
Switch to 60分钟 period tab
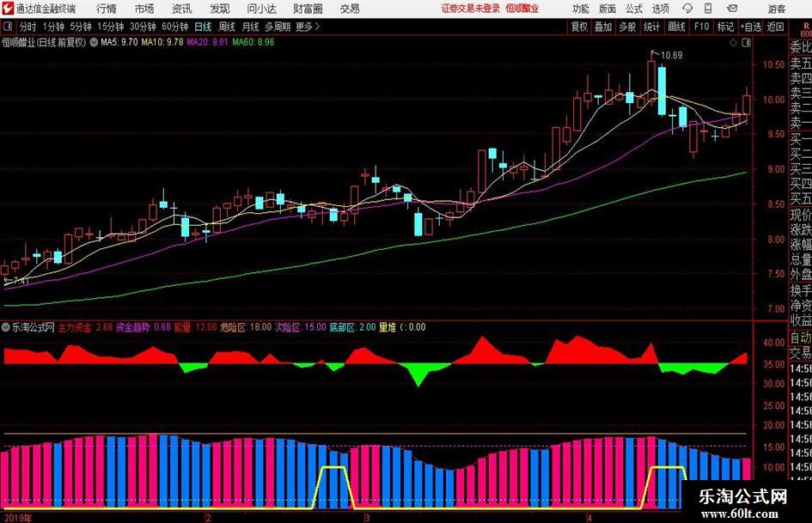click(174, 27)
